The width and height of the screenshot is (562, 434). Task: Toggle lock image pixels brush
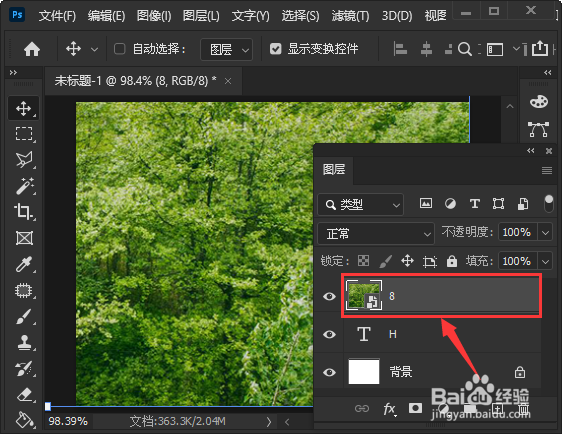386,261
